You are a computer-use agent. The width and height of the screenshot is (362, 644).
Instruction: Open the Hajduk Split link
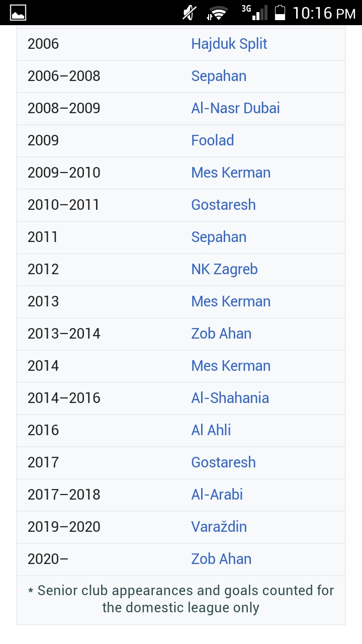229,44
